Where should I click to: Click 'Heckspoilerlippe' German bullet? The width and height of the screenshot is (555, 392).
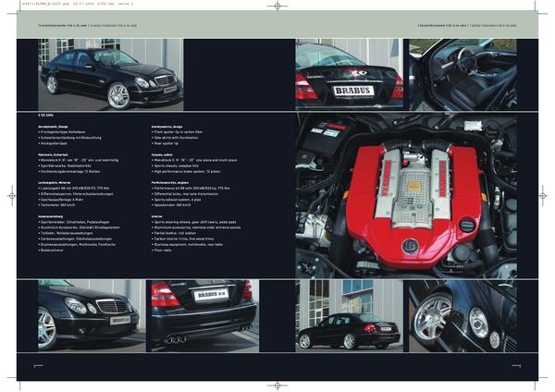[54, 143]
